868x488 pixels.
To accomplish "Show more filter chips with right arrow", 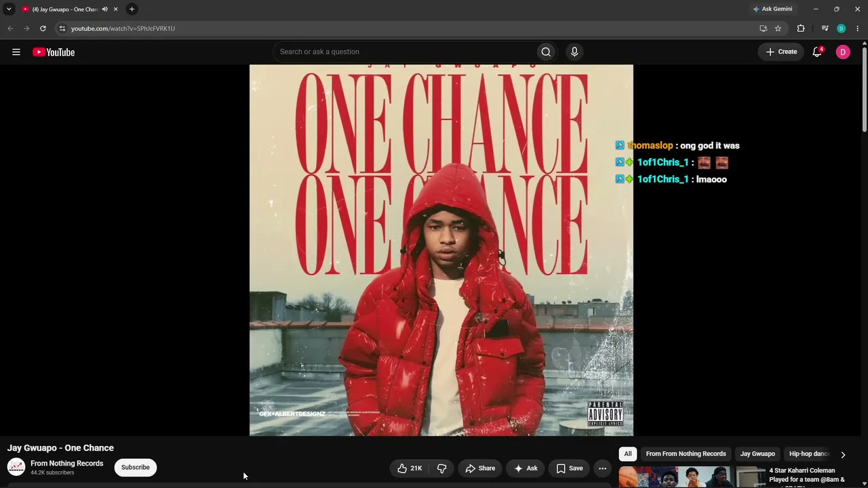I will coord(843,455).
